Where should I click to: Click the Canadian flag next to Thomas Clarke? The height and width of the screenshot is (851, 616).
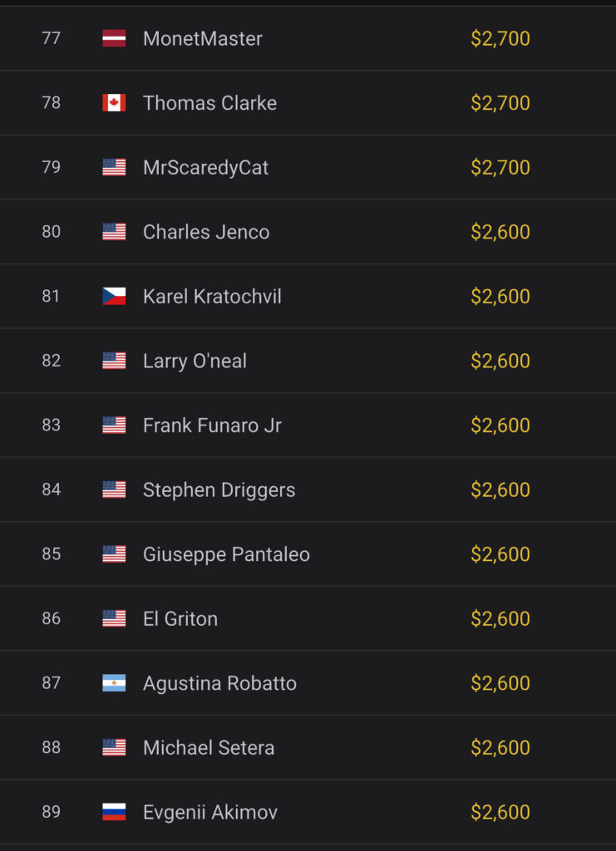[x=114, y=103]
